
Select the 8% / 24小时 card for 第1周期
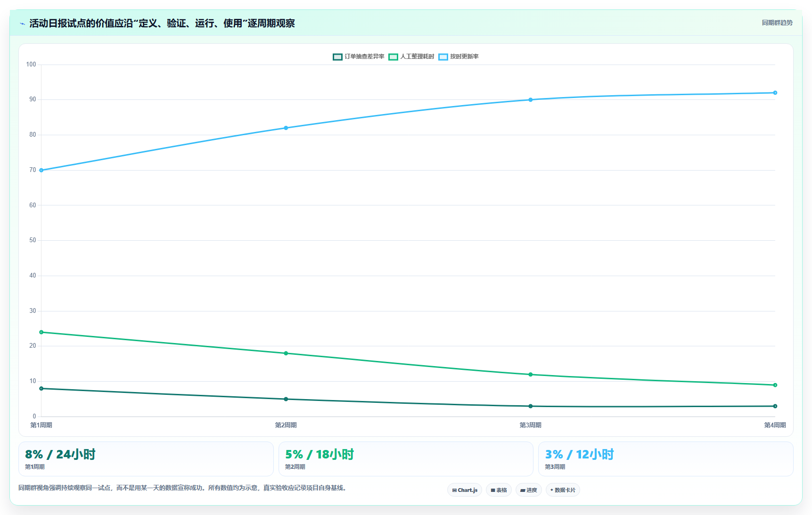tap(146, 459)
